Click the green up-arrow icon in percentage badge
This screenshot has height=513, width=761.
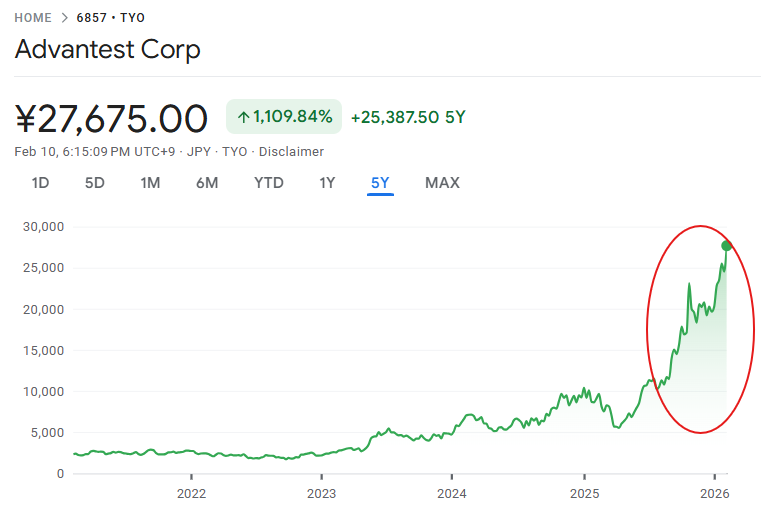(x=243, y=117)
